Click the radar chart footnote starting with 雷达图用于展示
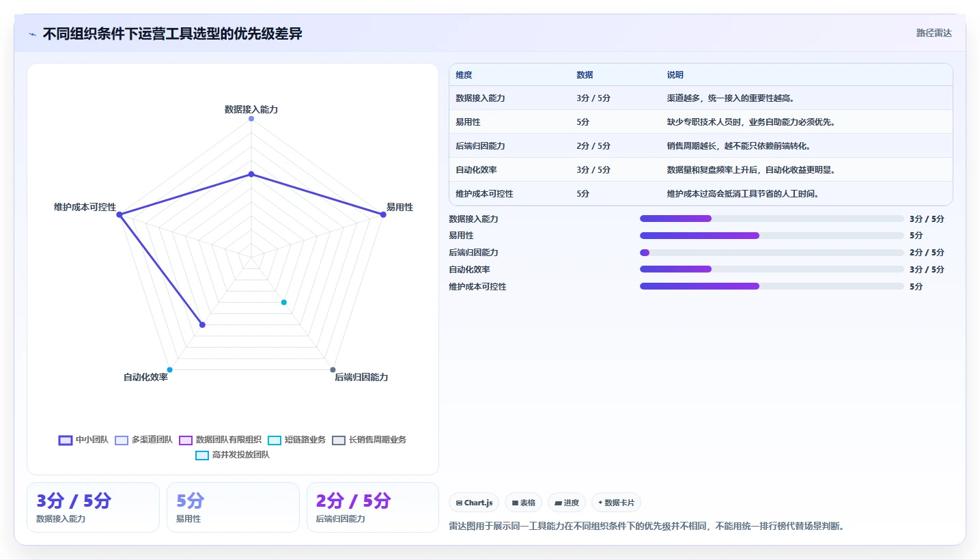The width and height of the screenshot is (980, 560). [x=647, y=527]
